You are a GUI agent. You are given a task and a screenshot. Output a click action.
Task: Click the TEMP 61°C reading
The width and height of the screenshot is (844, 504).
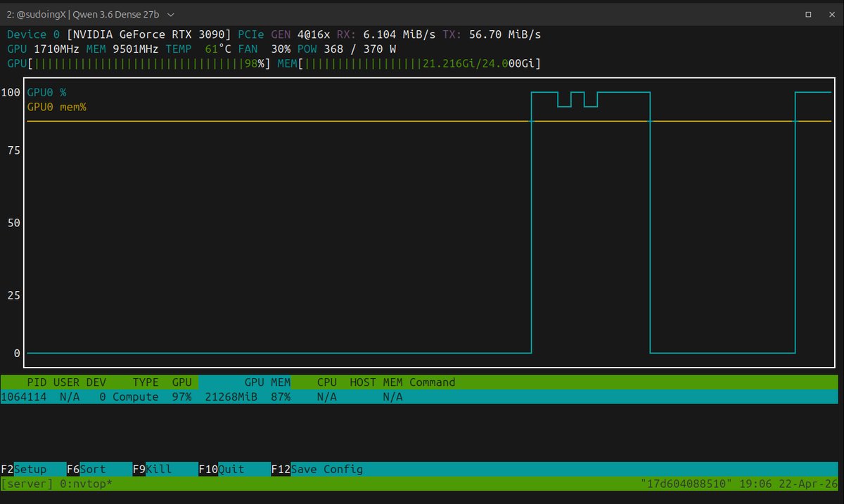click(x=198, y=49)
